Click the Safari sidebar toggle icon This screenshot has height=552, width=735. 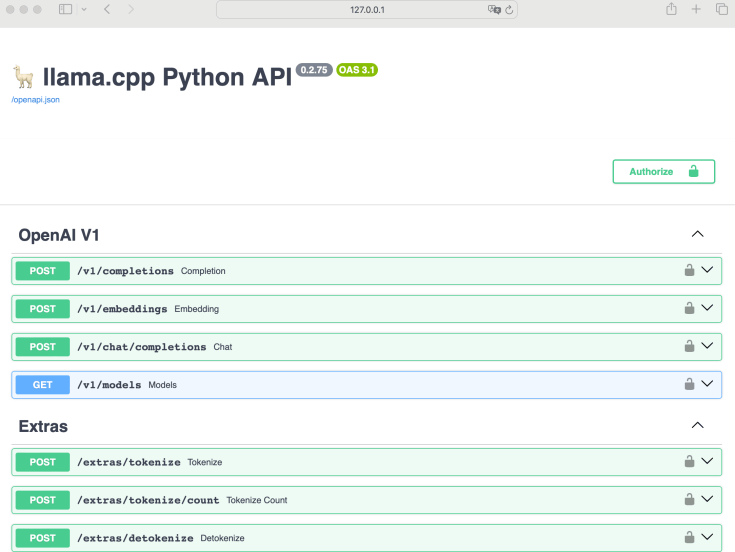tap(65, 9)
